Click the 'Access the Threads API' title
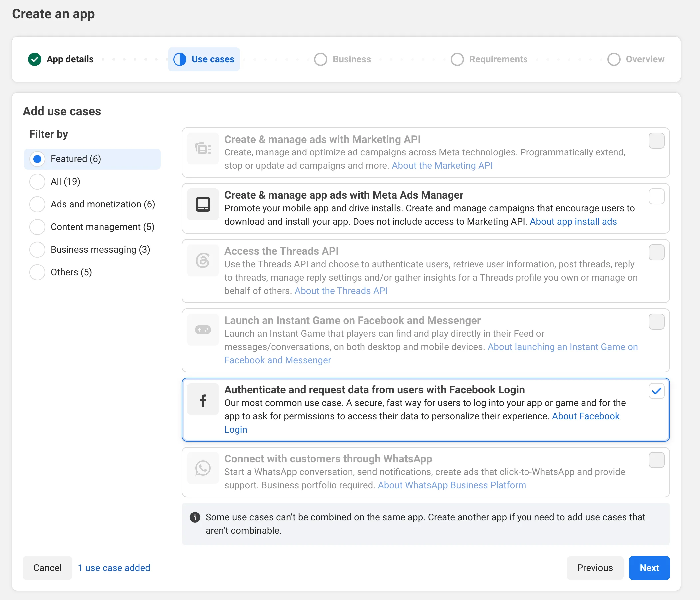700x600 pixels. click(281, 251)
